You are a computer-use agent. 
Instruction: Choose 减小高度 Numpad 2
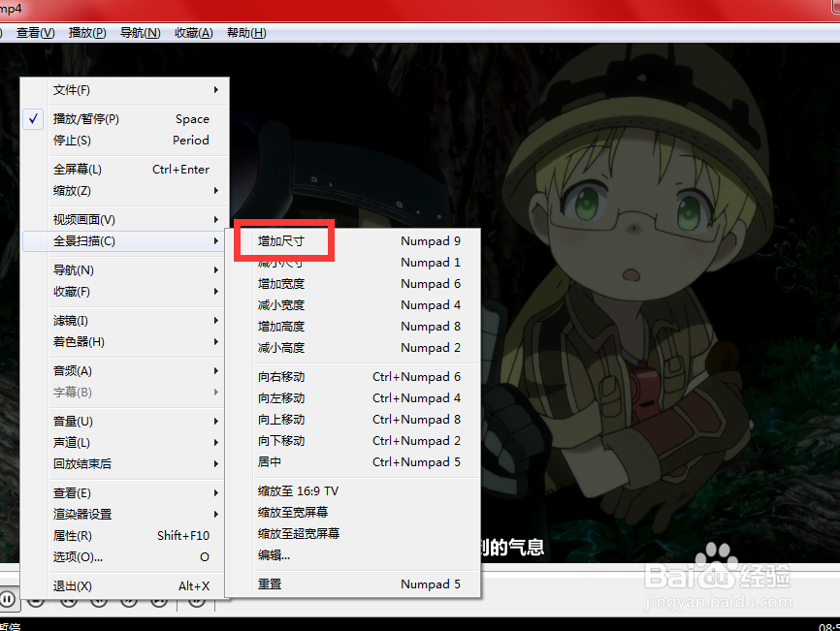point(352,348)
